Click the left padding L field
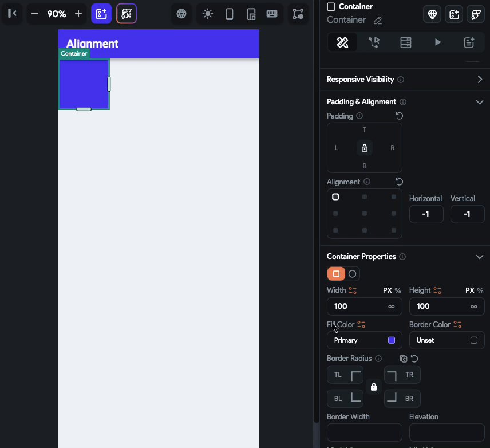490x448 pixels. 337,148
